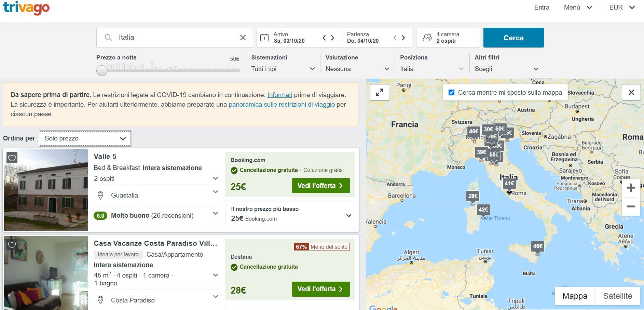644x310 pixels.
Task: View the 25€ Booking.com offer
Action: pos(321,186)
